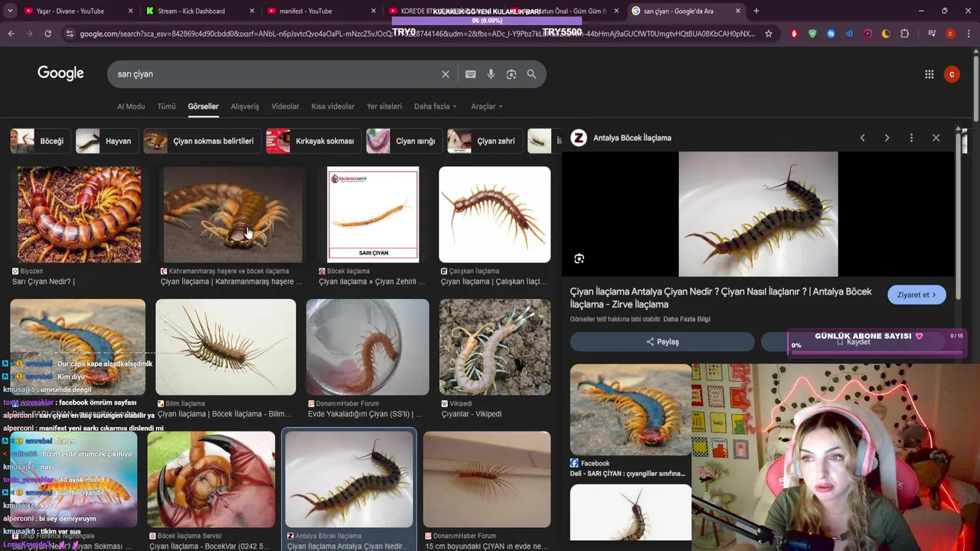980x551 pixels.
Task: Switch to the Alışveriş tab
Action: (245, 106)
